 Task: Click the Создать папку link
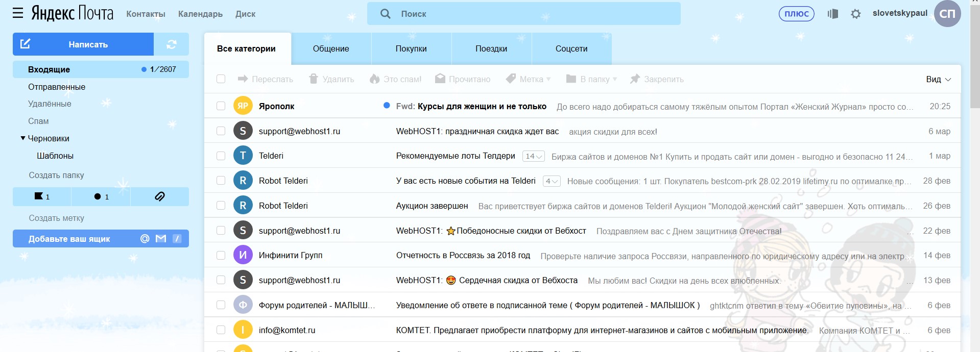(x=56, y=175)
